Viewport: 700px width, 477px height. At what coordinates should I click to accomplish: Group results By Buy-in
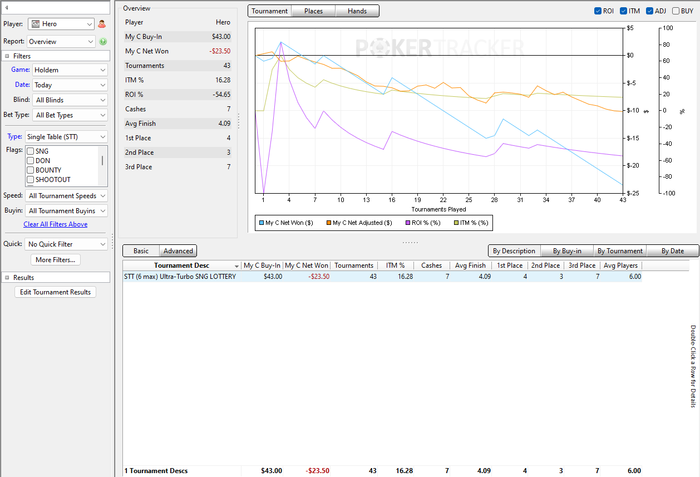(x=567, y=251)
